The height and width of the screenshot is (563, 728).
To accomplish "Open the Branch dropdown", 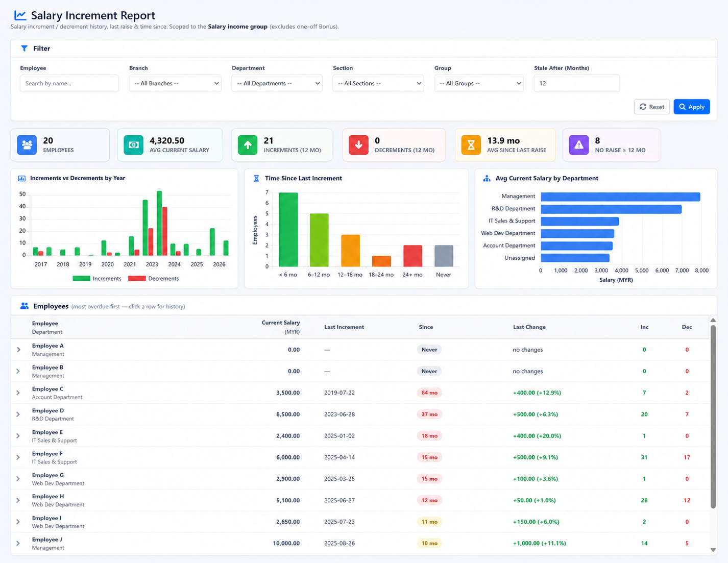I will tap(175, 83).
